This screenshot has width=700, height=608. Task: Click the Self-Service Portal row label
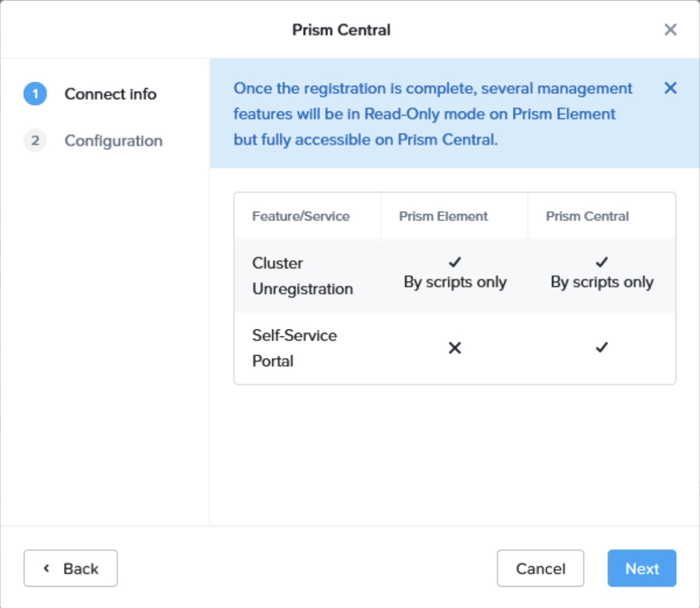tap(294, 348)
